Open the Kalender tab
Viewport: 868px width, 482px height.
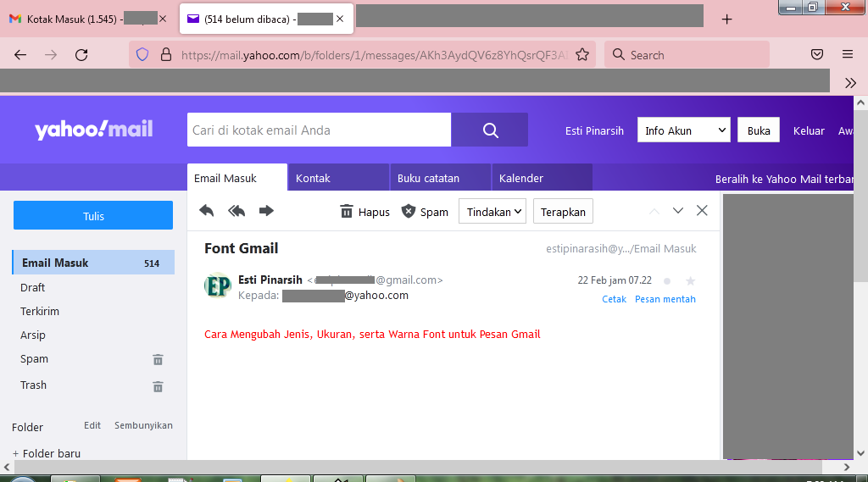[542, 178]
